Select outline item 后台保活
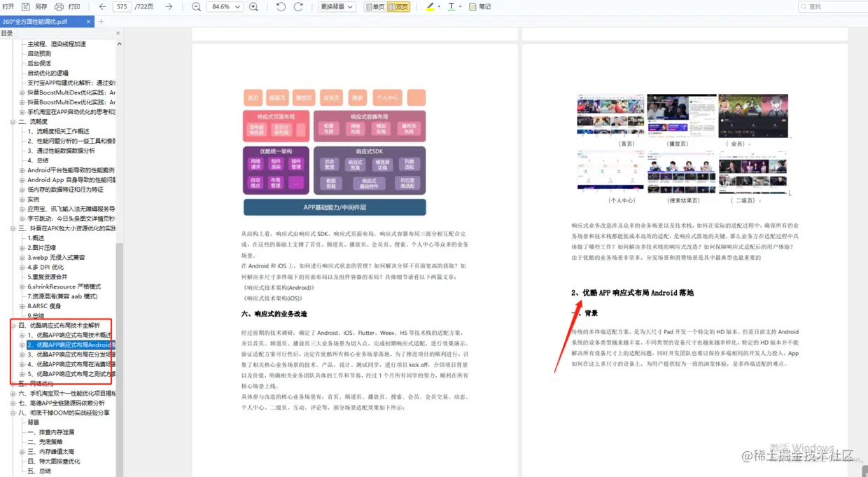 39,63
